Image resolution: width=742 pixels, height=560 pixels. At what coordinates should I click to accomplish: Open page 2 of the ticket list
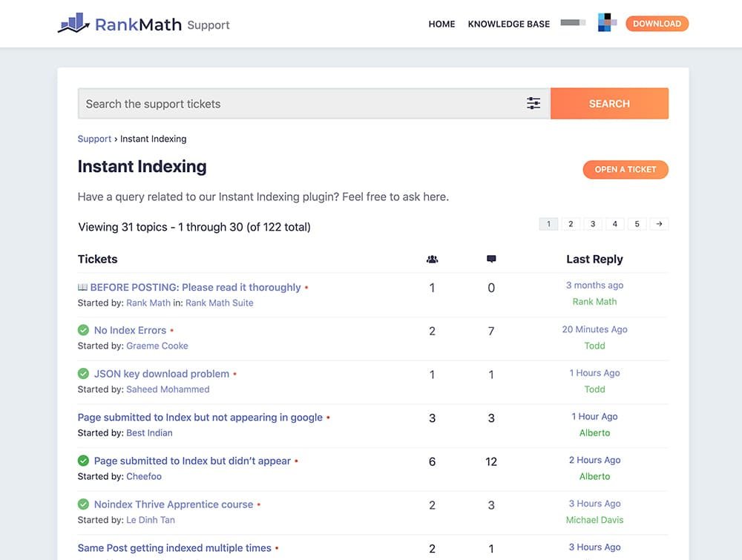571,223
